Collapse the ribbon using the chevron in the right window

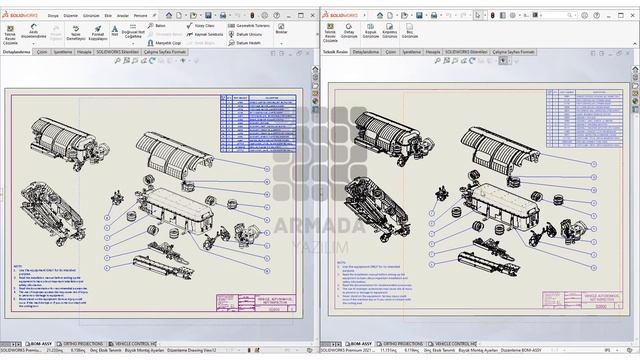point(635,44)
